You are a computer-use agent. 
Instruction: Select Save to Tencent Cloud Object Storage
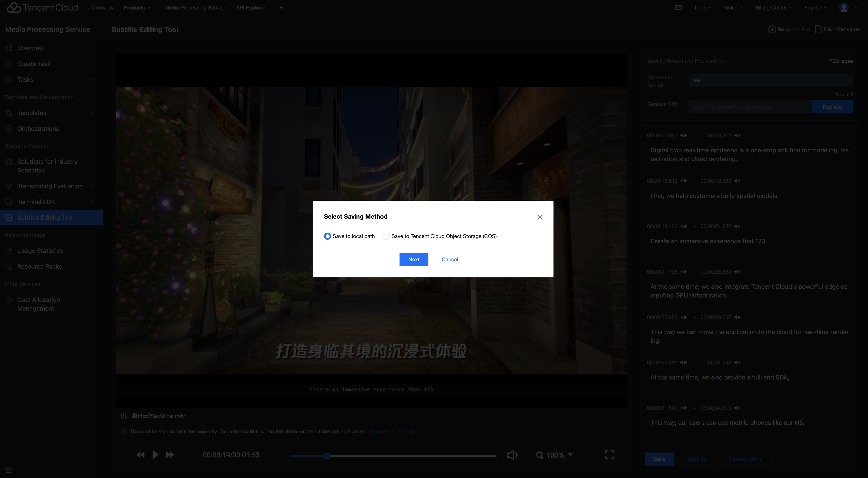pos(386,236)
